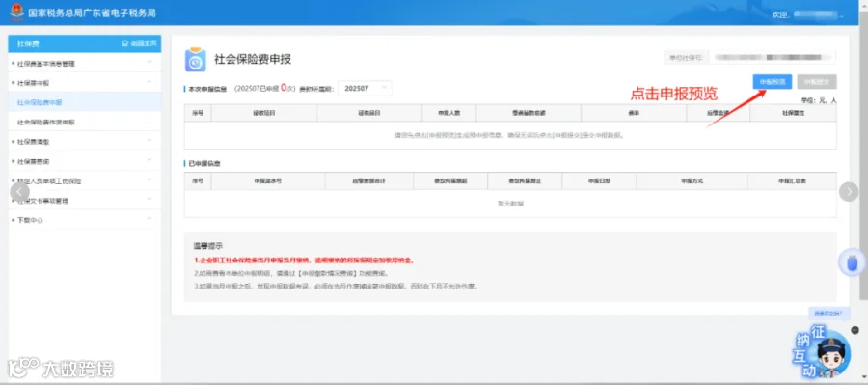
Task: Expand the 社保费清缴 chevron
Action: tap(149, 141)
